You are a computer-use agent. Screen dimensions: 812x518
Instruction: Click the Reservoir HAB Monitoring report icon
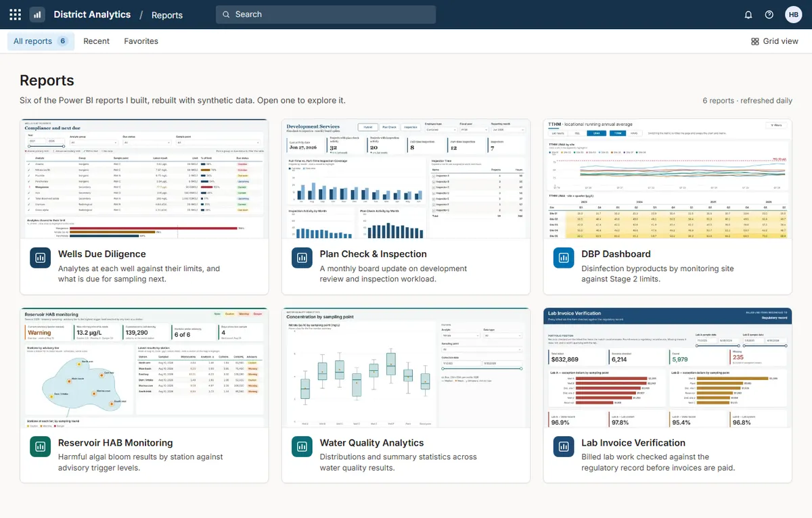(x=40, y=446)
